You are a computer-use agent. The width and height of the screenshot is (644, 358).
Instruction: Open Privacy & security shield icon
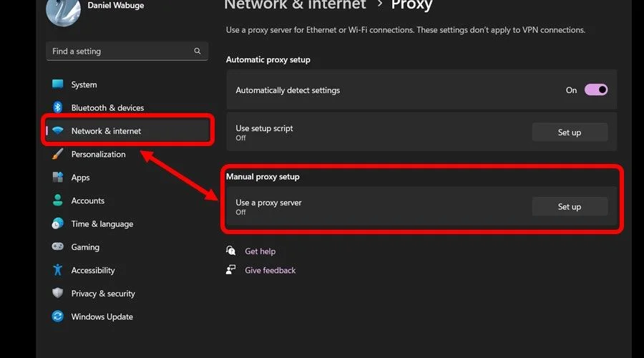(x=57, y=293)
